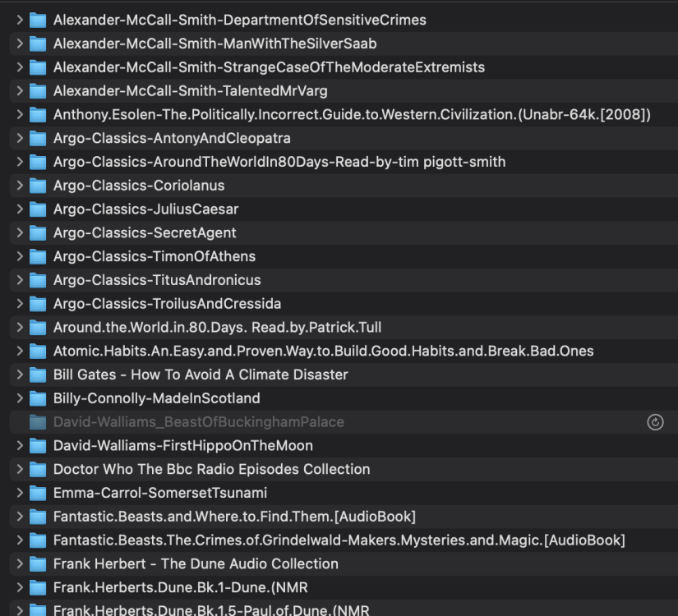Screen dimensions: 678x616
Task: Select Anthony.Esolen Politically.Incorrect.Guide folder name
Action: click(x=352, y=114)
